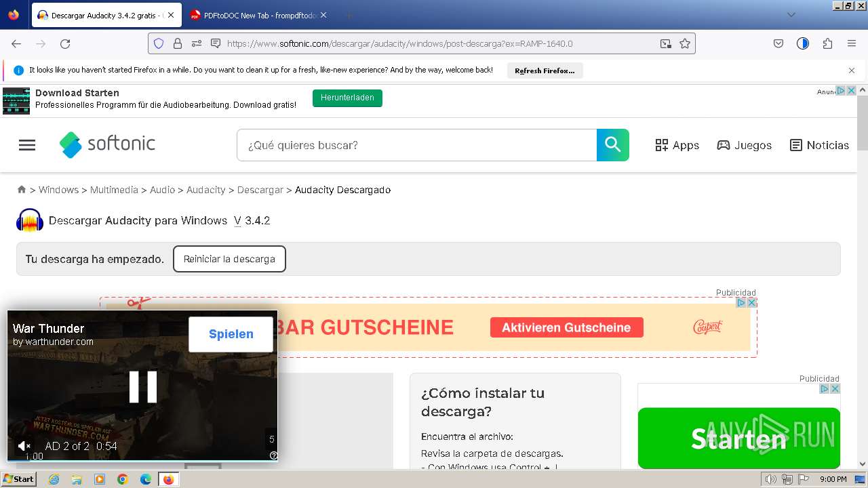868x488 pixels.
Task: Open Microsoft Edge from the taskbar
Action: [x=145, y=479]
